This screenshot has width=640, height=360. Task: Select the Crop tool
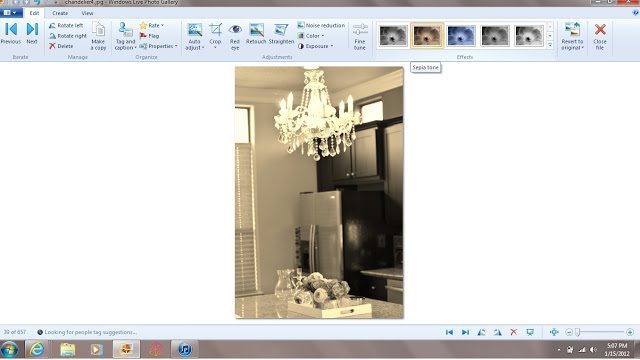pyautogui.click(x=215, y=36)
